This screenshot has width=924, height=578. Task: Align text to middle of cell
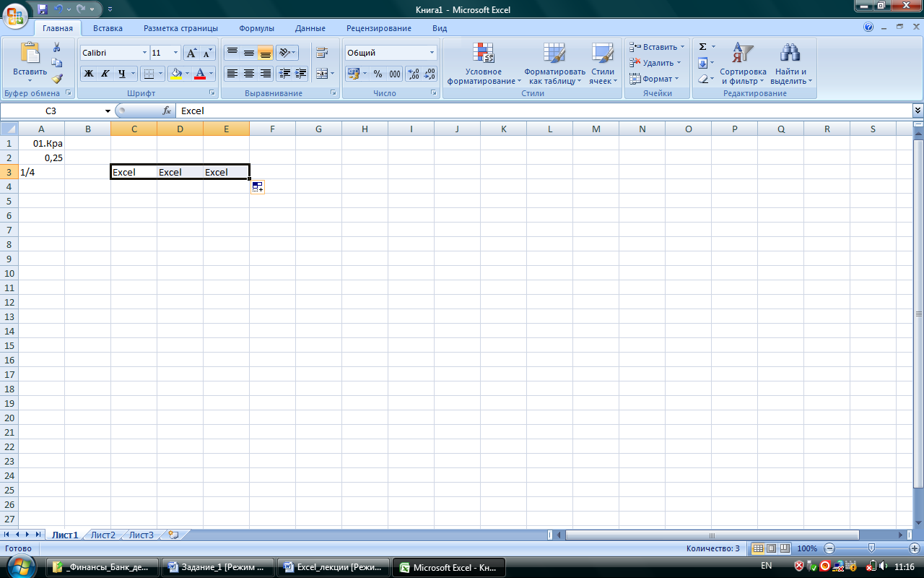tap(249, 53)
